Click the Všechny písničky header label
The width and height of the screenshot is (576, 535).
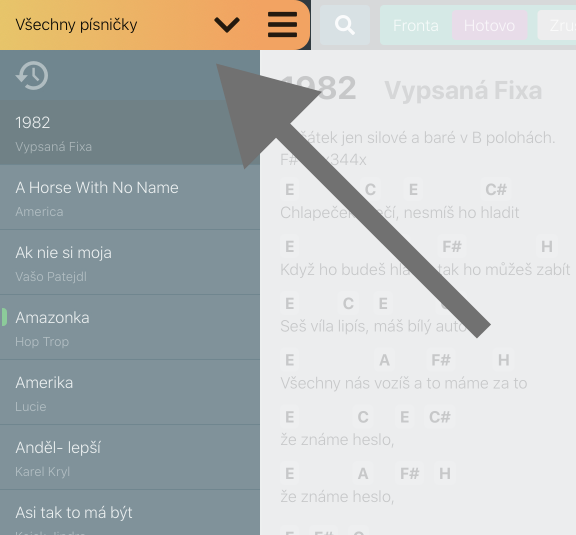click(76, 25)
